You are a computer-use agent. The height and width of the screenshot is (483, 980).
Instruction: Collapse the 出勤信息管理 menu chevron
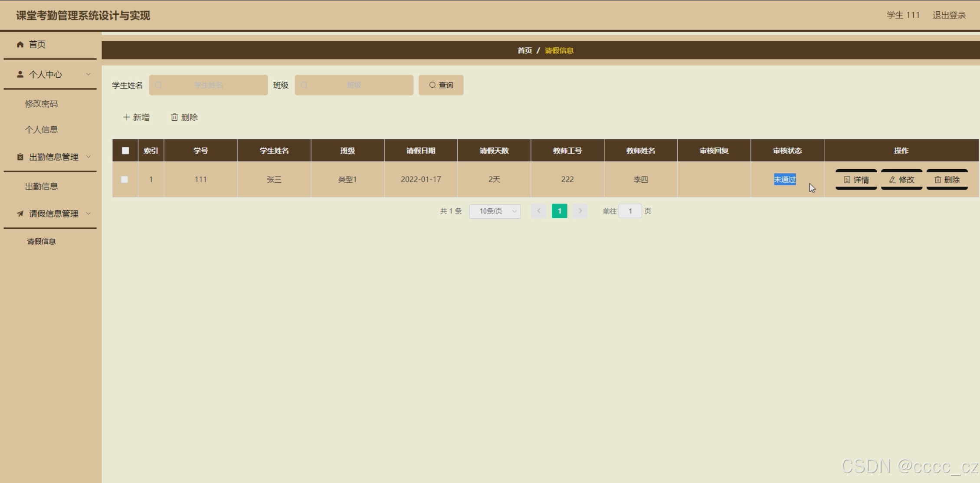(88, 157)
